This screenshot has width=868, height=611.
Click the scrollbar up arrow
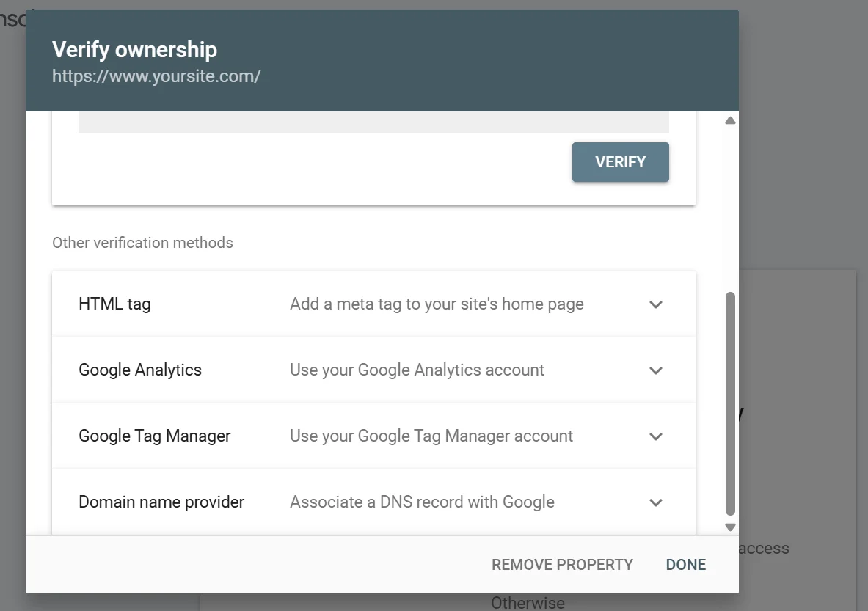[730, 121]
